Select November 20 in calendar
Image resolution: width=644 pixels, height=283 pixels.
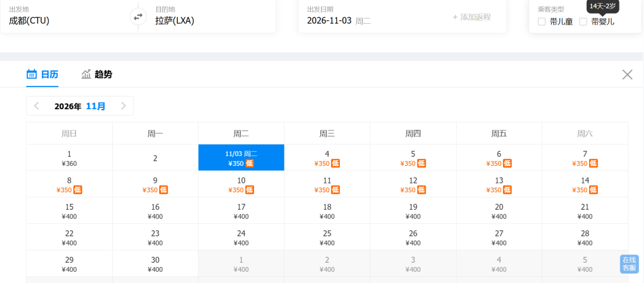(x=499, y=211)
